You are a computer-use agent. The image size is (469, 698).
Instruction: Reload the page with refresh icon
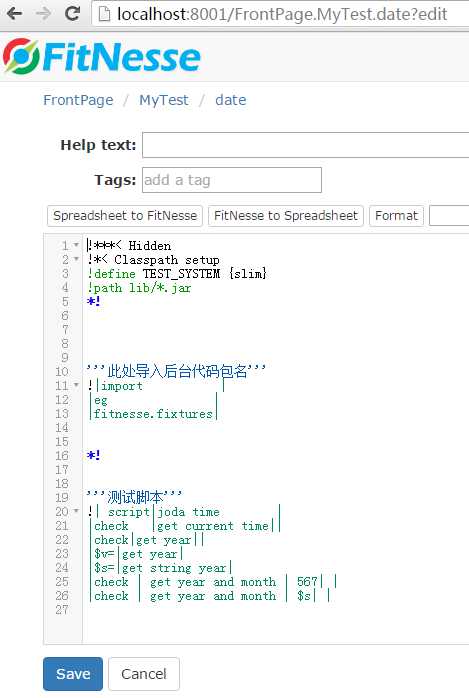72,14
